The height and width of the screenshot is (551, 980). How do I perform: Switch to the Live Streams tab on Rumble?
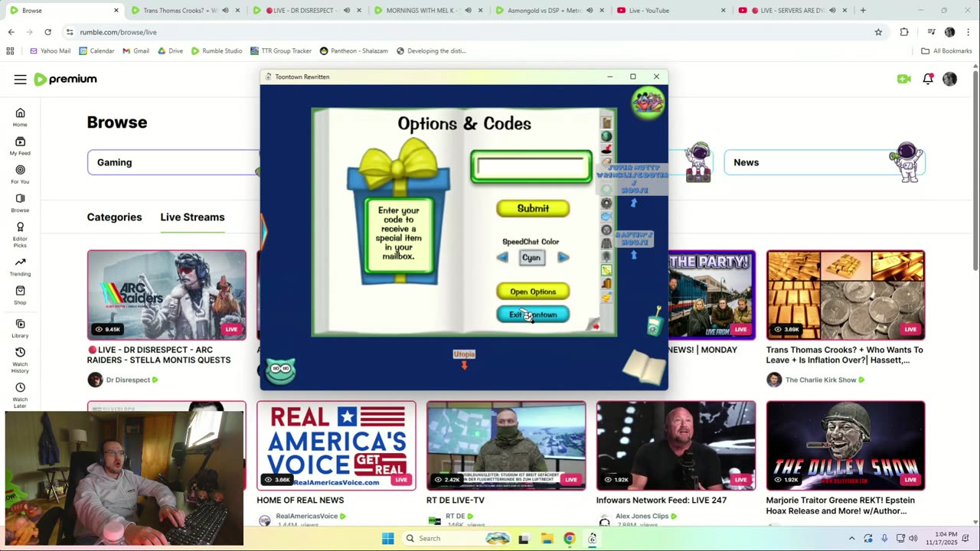click(x=192, y=217)
